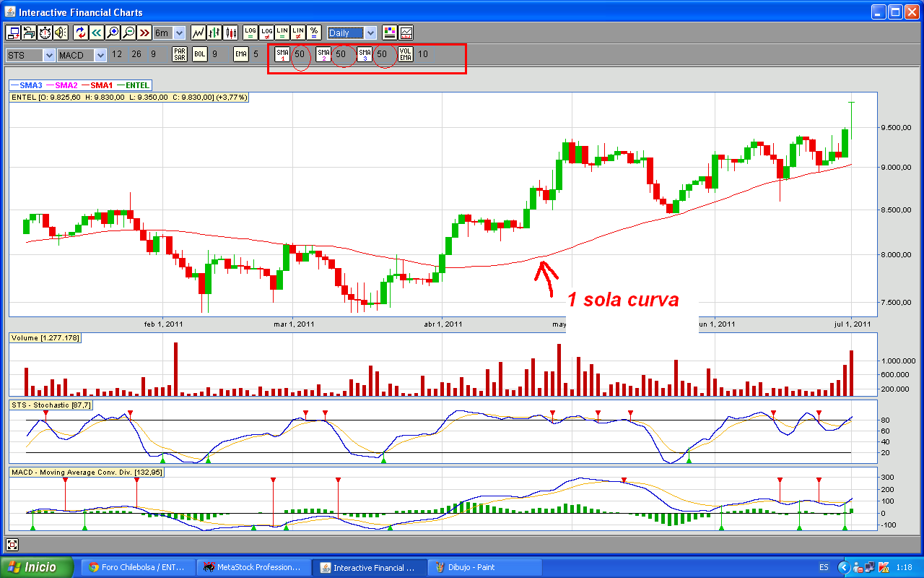This screenshot has width=924, height=578.
Task: Click the taskbar clock showing 1:18
Action: pyautogui.click(x=904, y=568)
